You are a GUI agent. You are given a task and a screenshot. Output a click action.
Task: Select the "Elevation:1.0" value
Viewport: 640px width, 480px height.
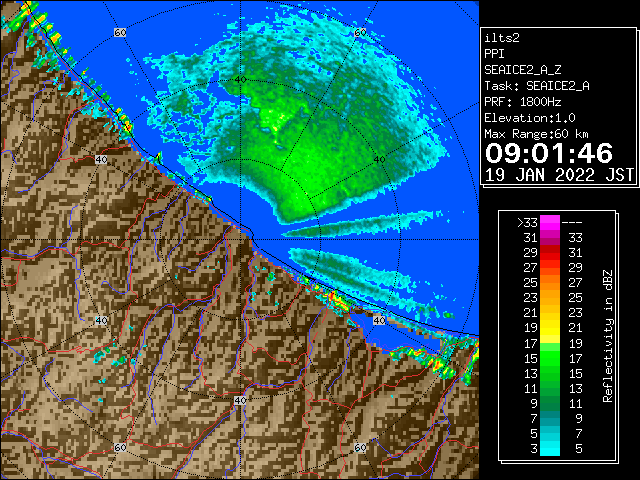pos(530,118)
